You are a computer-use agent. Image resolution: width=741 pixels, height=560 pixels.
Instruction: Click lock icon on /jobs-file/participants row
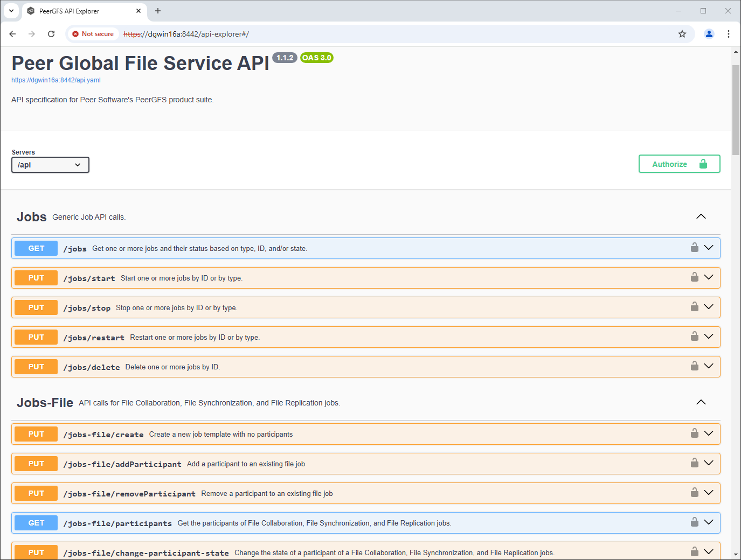694,522
